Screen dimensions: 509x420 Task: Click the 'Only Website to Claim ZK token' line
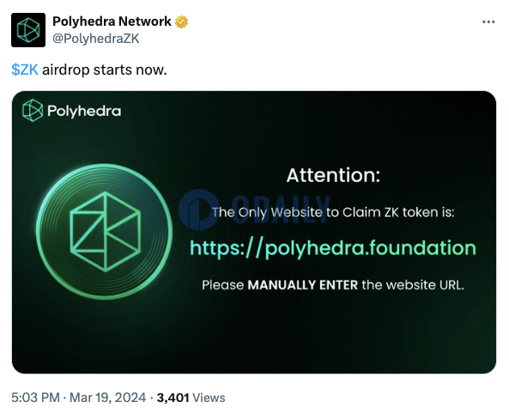[x=333, y=212]
